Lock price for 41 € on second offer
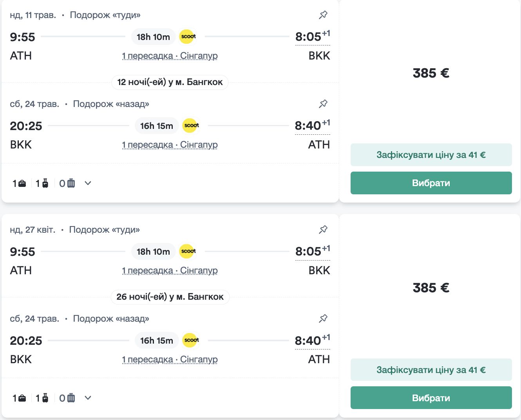The image size is (521, 420). point(431,370)
